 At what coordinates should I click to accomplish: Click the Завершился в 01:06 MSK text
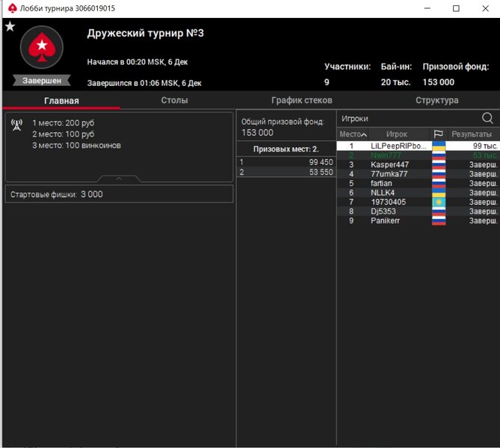point(144,83)
